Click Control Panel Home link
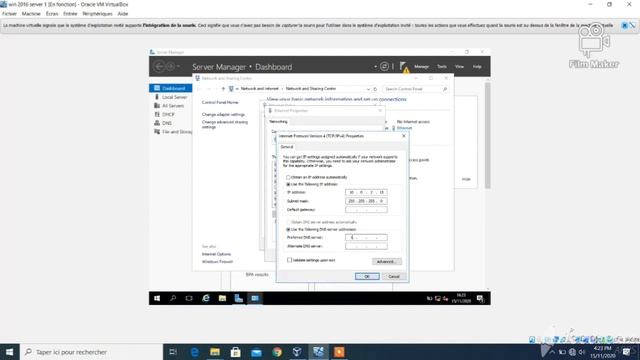Viewport: 640px width, 360px height. pos(220,102)
